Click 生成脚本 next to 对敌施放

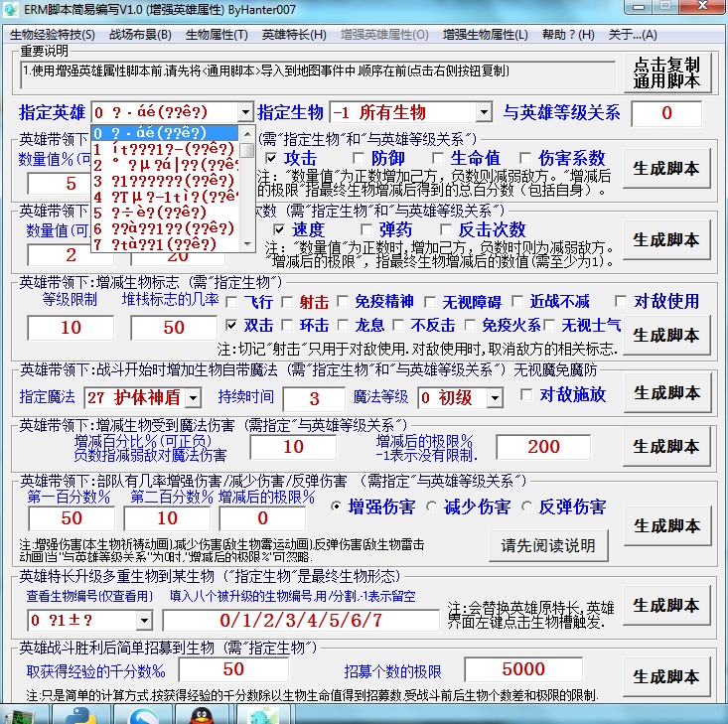click(x=667, y=393)
